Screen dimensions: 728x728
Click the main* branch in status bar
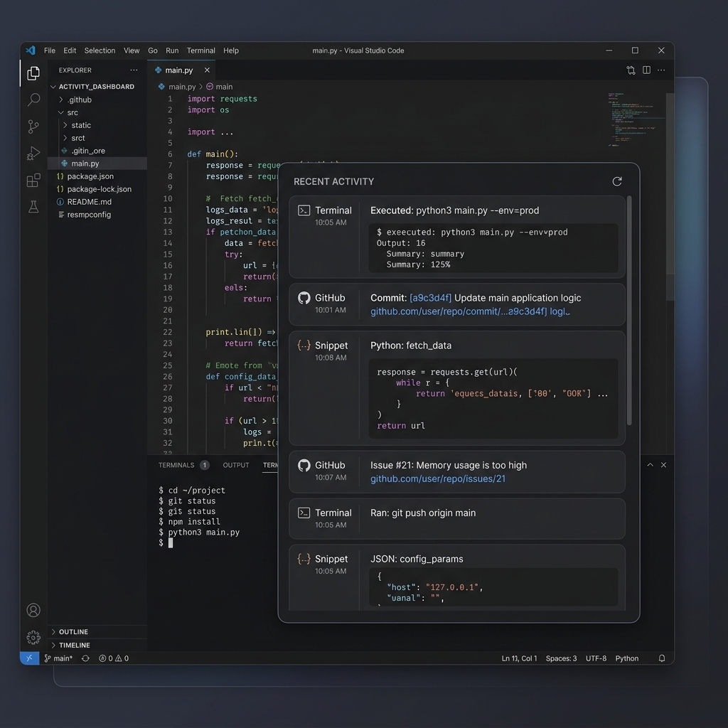58,658
